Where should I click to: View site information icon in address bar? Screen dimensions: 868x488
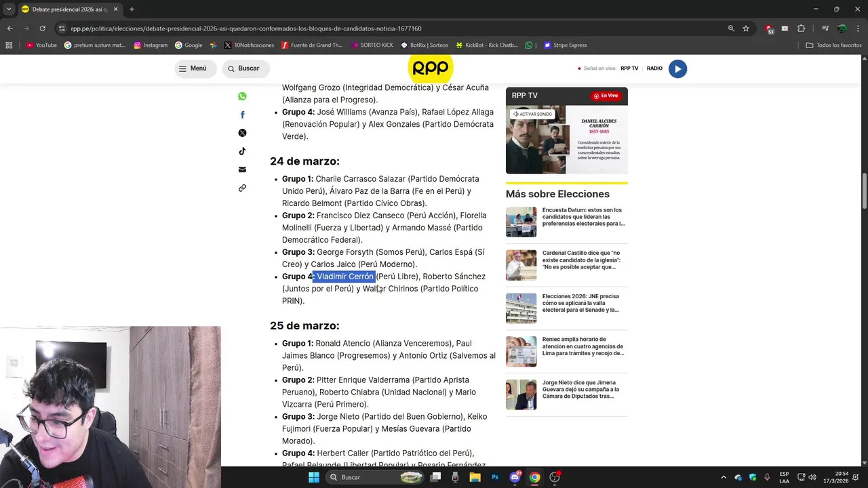62,28
